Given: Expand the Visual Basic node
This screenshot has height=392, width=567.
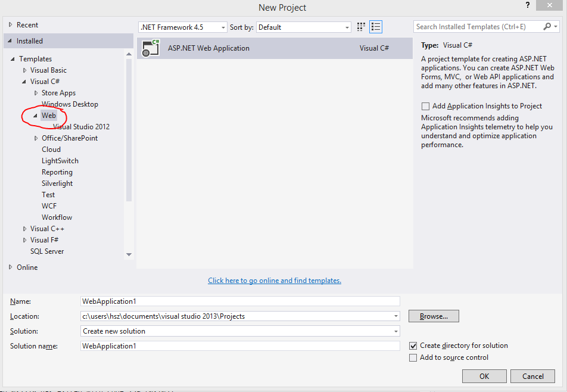Looking at the screenshot, I should (24, 70).
